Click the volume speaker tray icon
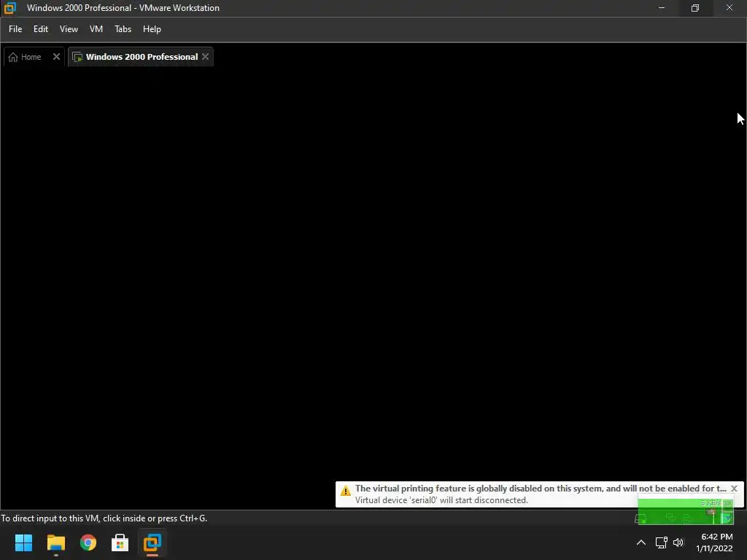This screenshot has height=560, width=747. click(678, 542)
